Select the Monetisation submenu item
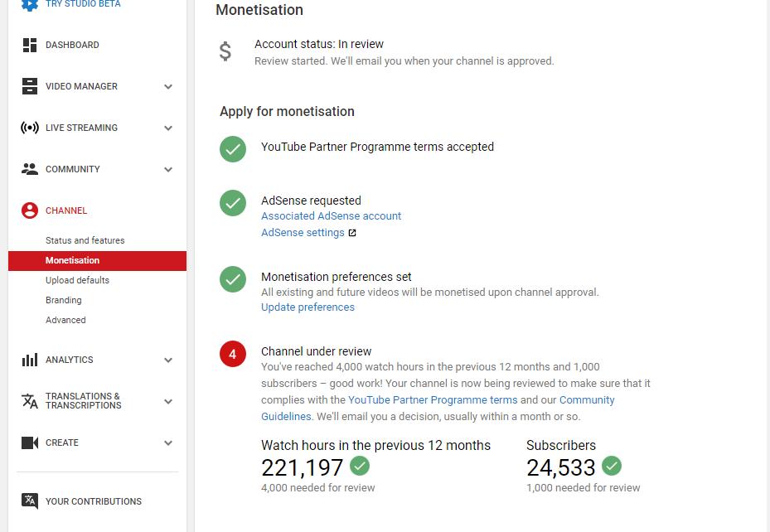This screenshot has height=532, width=770. [x=97, y=260]
